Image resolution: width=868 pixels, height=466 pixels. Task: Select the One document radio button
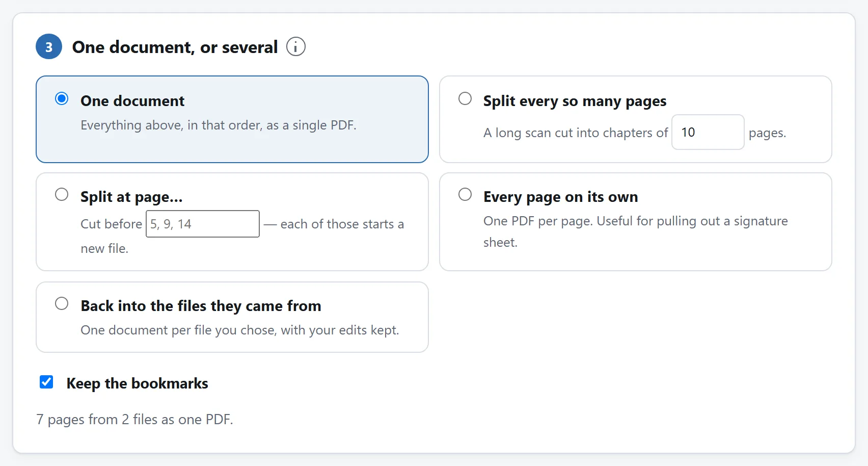[x=62, y=98]
